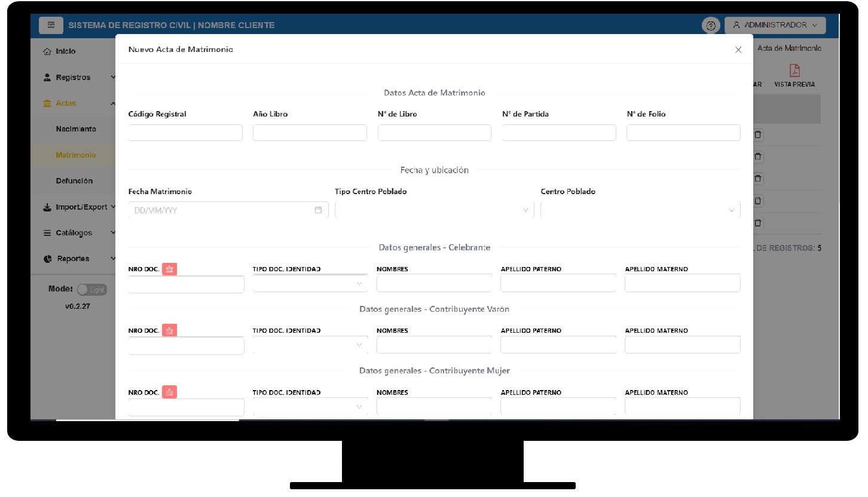This screenshot has height=497, width=868.
Task: Click Contribuyente Varón red document search icon
Action: tap(169, 330)
